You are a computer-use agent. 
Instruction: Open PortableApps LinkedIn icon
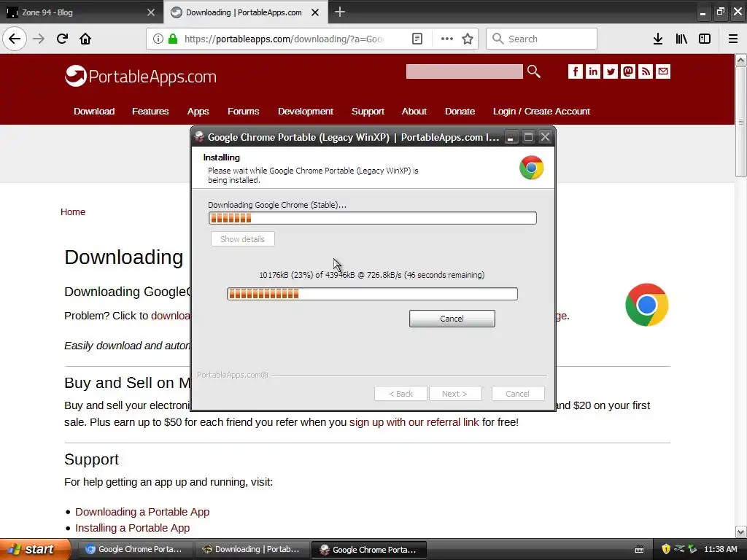592,71
